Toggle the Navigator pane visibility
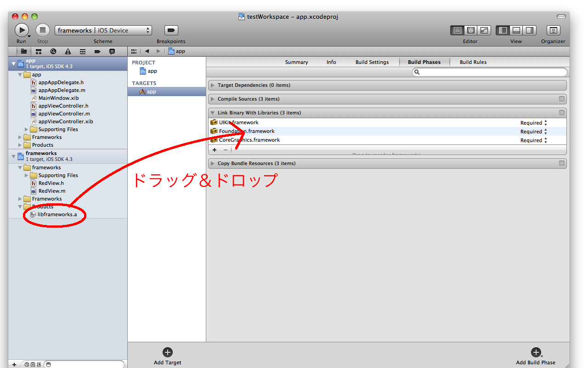 [503, 30]
